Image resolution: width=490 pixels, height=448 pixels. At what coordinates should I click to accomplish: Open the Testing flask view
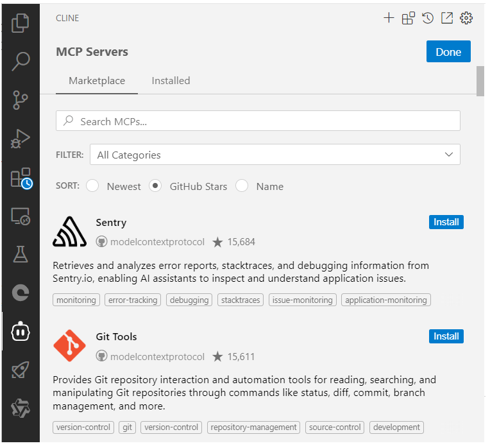click(21, 254)
